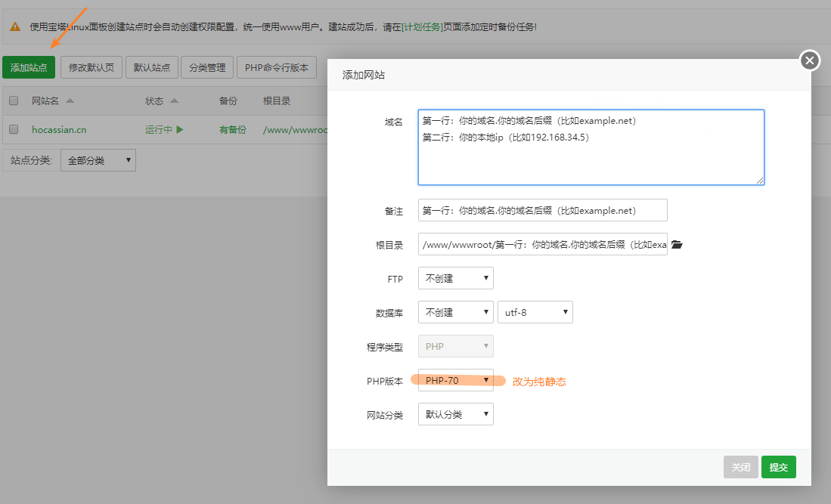Open the FTP 不创建 dropdown
This screenshot has height=504, width=831.
coord(454,278)
